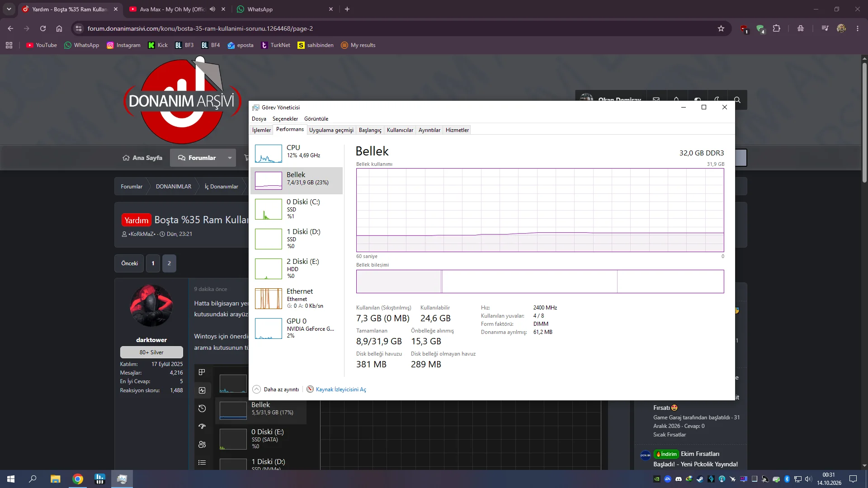Click the Önceki page button
The image size is (868, 488).
[129, 263]
